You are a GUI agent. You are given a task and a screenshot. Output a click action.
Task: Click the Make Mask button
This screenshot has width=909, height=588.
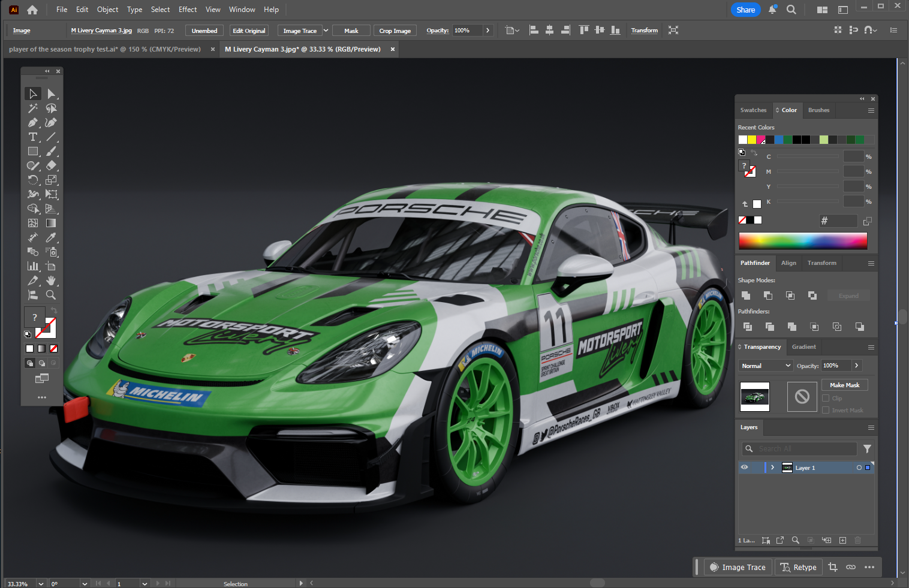coord(844,385)
